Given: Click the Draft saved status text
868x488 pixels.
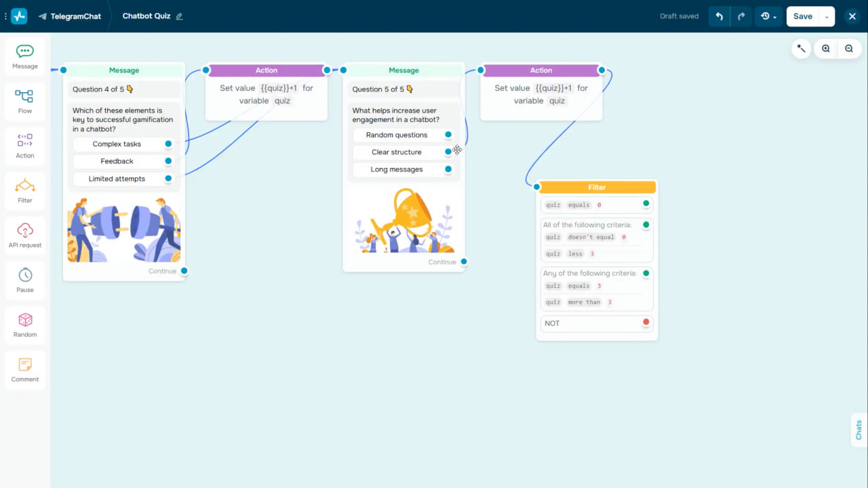Looking at the screenshot, I should click(x=679, y=16).
